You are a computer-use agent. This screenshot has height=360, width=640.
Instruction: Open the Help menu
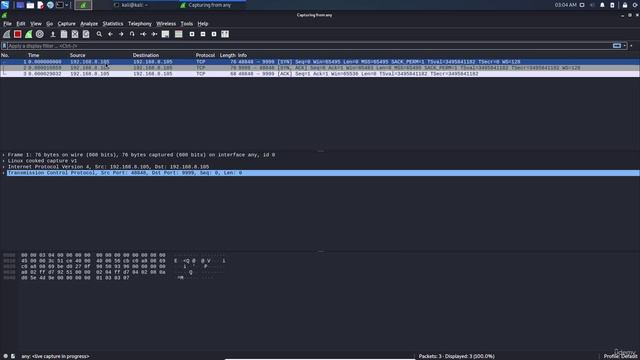(x=202, y=24)
